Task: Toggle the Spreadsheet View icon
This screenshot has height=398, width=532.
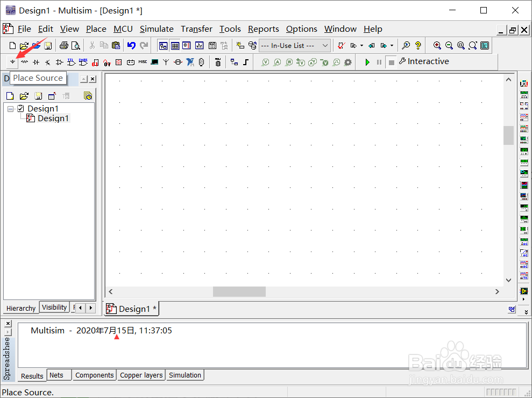Action: [175, 45]
